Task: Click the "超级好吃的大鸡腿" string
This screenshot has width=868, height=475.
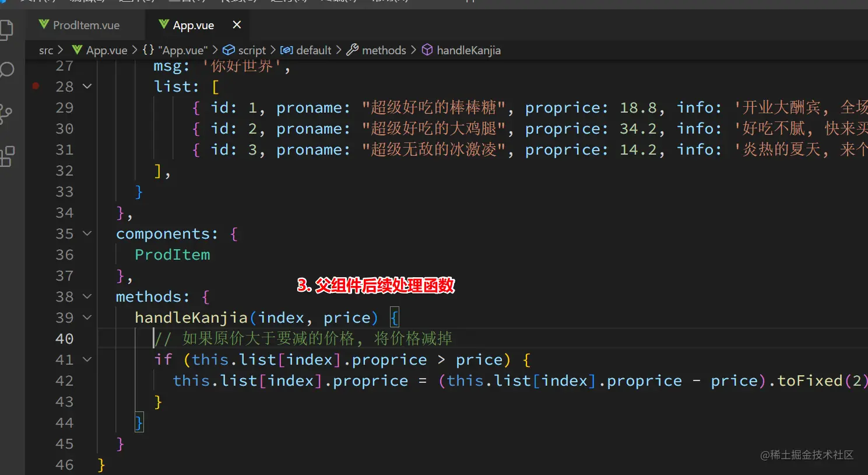Action: [433, 128]
